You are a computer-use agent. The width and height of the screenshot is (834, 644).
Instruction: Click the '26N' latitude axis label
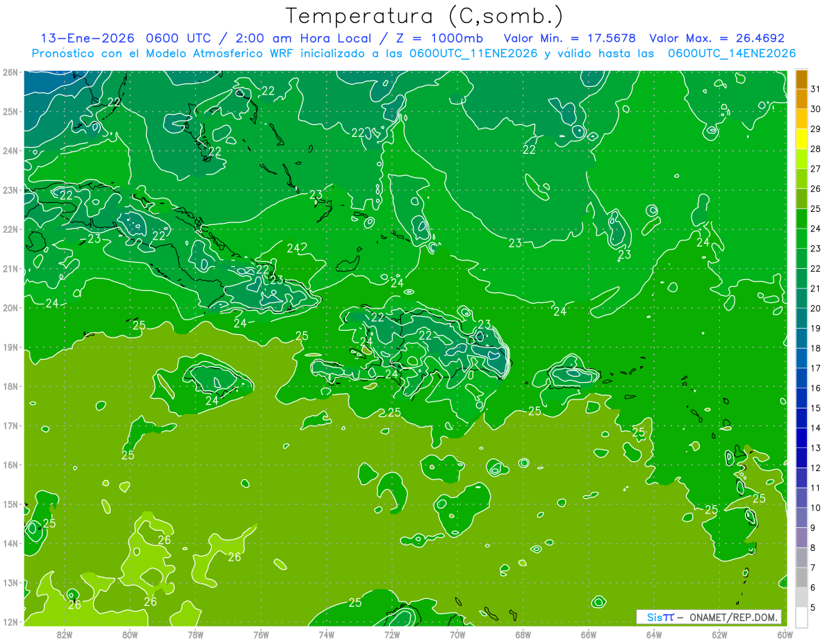coord(10,72)
